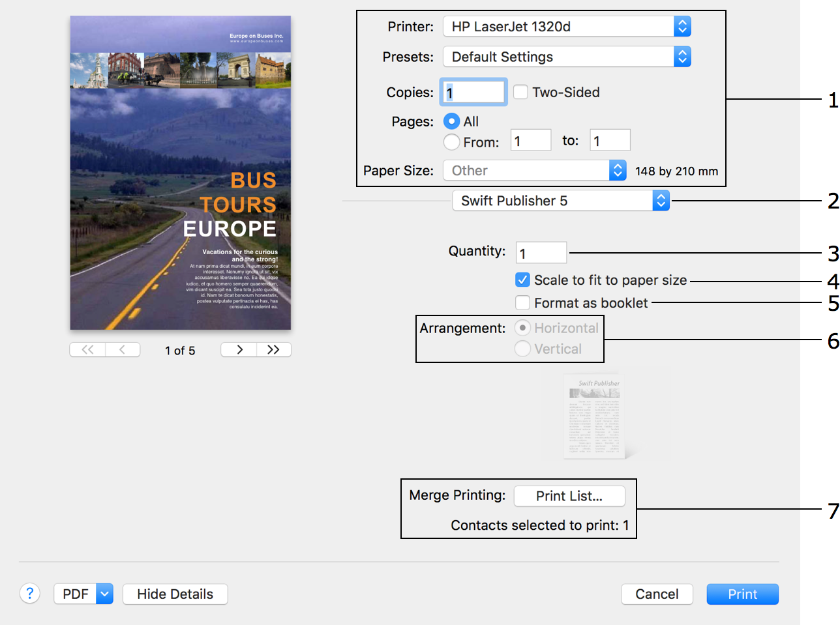Select the From pages radio button
This screenshot has height=625, width=840.
(451, 141)
